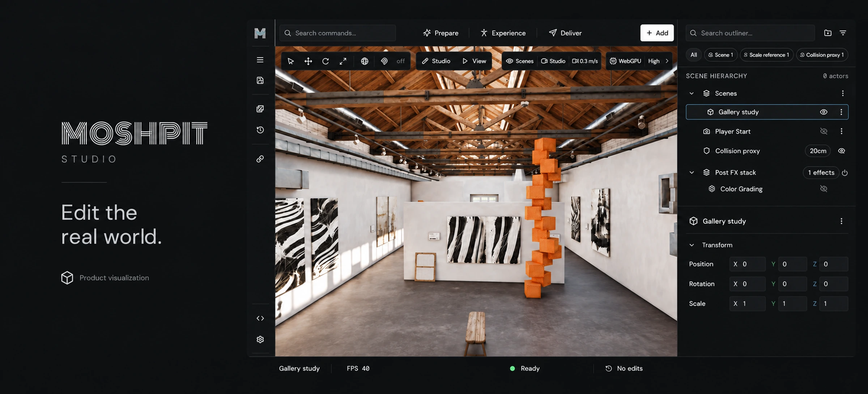Select the arrow pointer tool
868x394 pixels.
coord(290,61)
